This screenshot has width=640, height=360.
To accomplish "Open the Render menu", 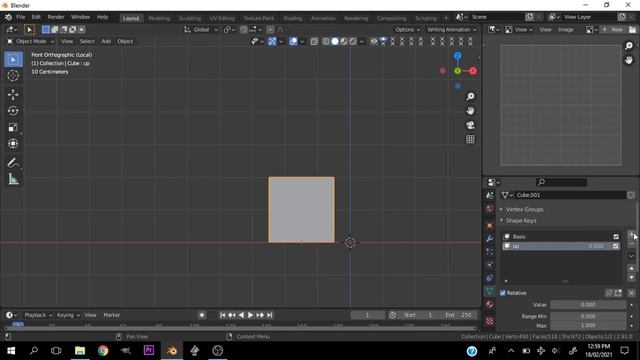I will pos(56,17).
